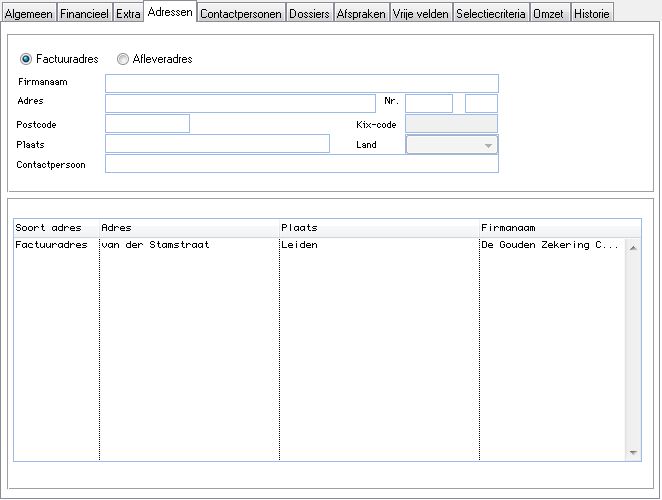Open the Historie tab
662x500 pixels.
[x=591, y=14]
